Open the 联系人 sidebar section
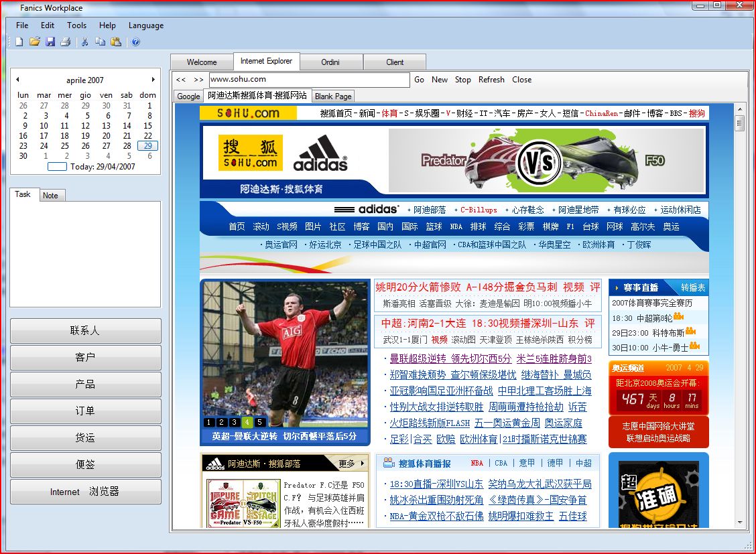 point(85,330)
